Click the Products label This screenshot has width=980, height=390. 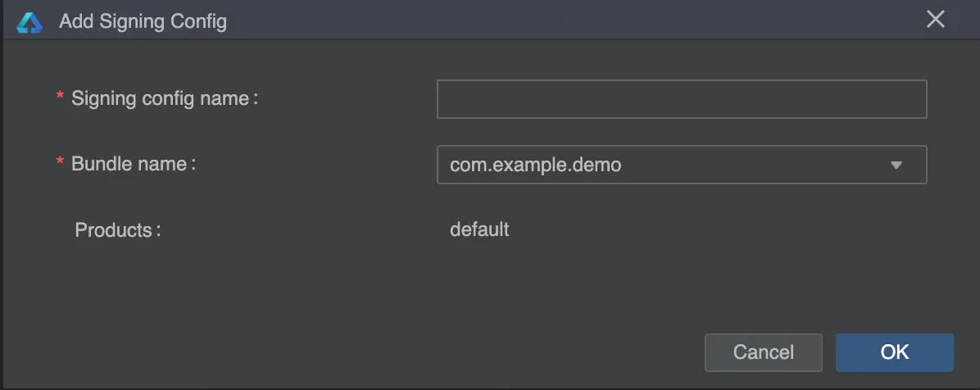click(x=118, y=230)
